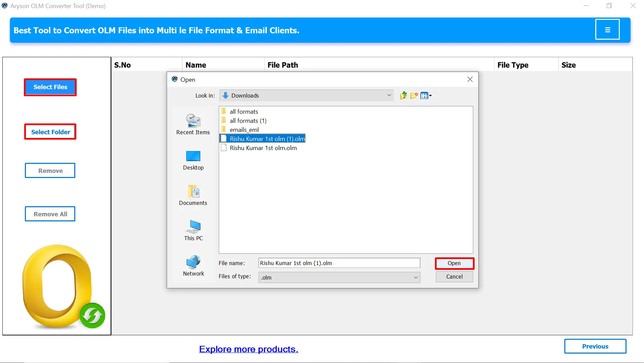Image resolution: width=644 pixels, height=363 pixels.
Task: Open the view menu icon in the dialog toolbar
Action: 426,96
